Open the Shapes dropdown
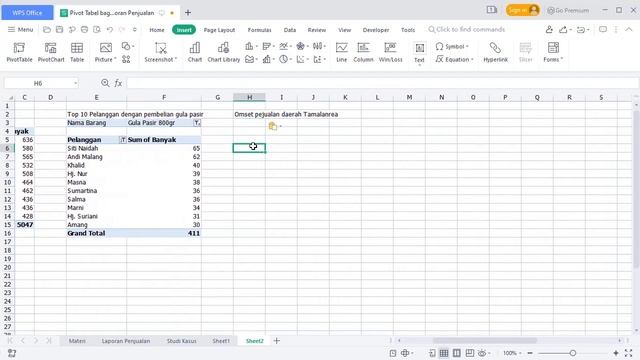640x360 pixels. click(x=128, y=46)
